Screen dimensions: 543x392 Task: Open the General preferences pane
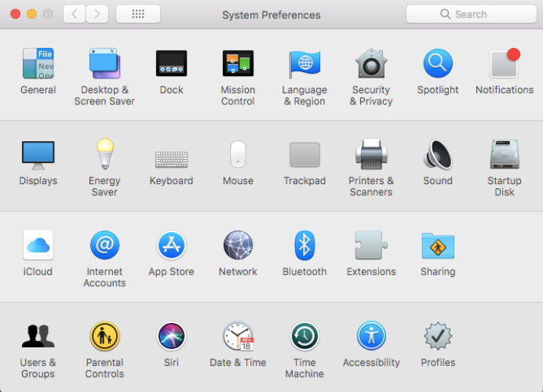38,64
